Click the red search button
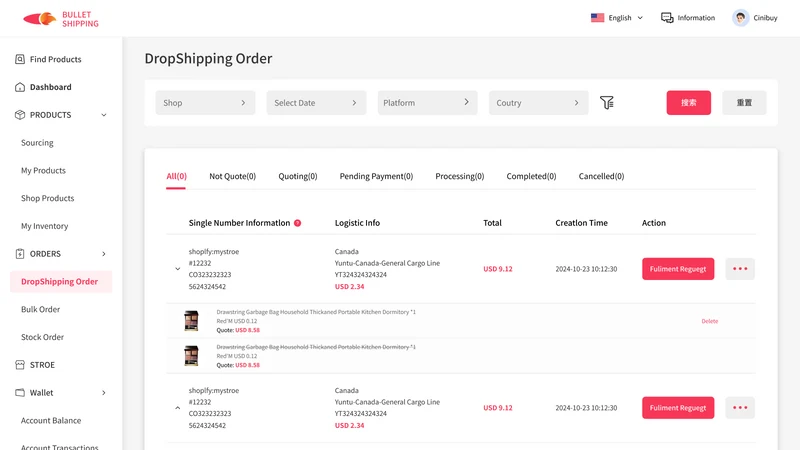Screen dimensions: 800x450 coord(688,103)
